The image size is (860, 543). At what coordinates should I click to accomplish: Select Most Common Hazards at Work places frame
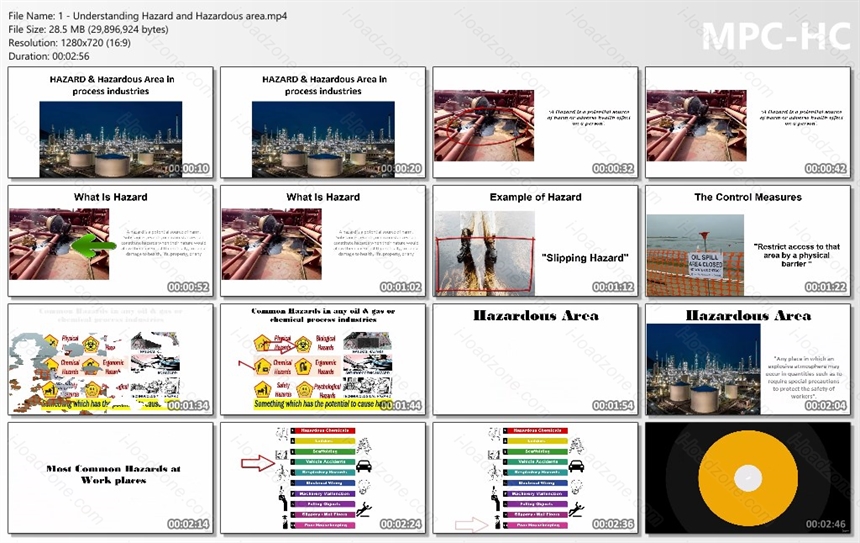click(x=111, y=478)
